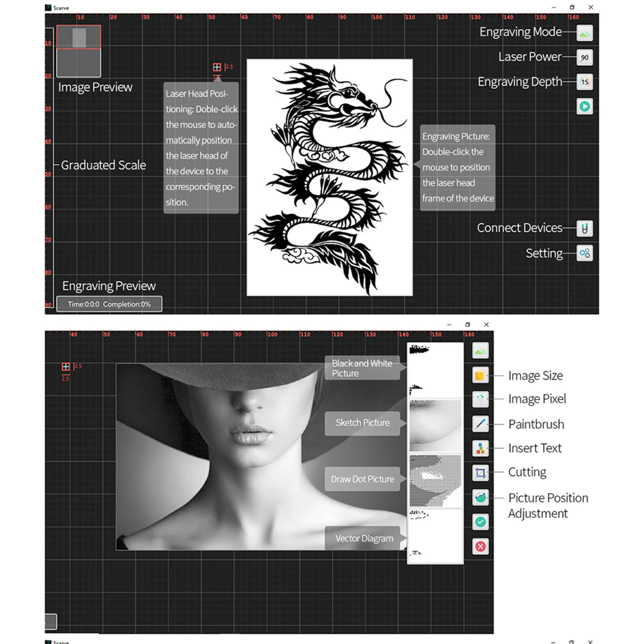Confirm edits with green checkmark button
Viewport: 644px width, 644px height.
click(480, 522)
